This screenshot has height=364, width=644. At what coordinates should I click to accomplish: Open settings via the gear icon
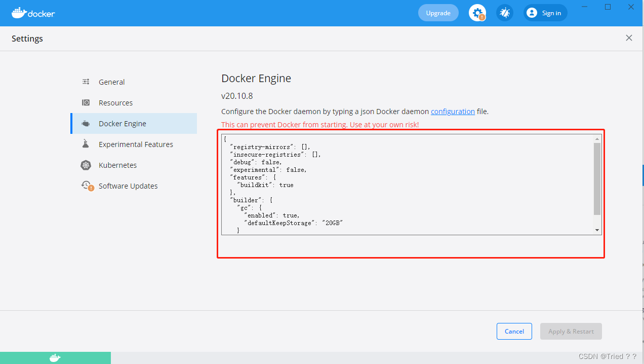(477, 13)
